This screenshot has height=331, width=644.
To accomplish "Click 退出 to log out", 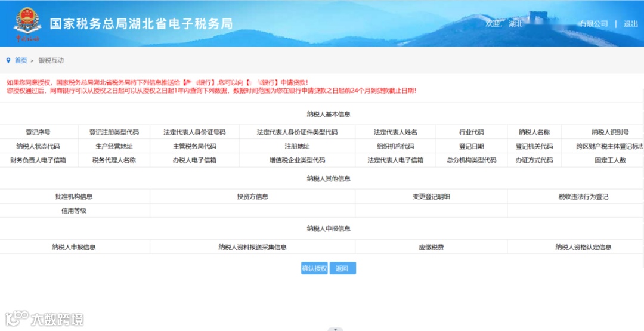I will tap(630, 24).
